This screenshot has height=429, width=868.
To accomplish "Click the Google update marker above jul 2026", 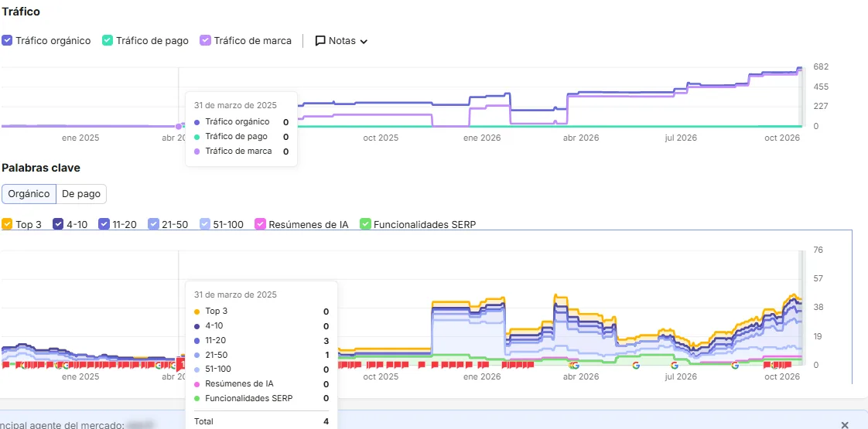I will tap(675, 365).
